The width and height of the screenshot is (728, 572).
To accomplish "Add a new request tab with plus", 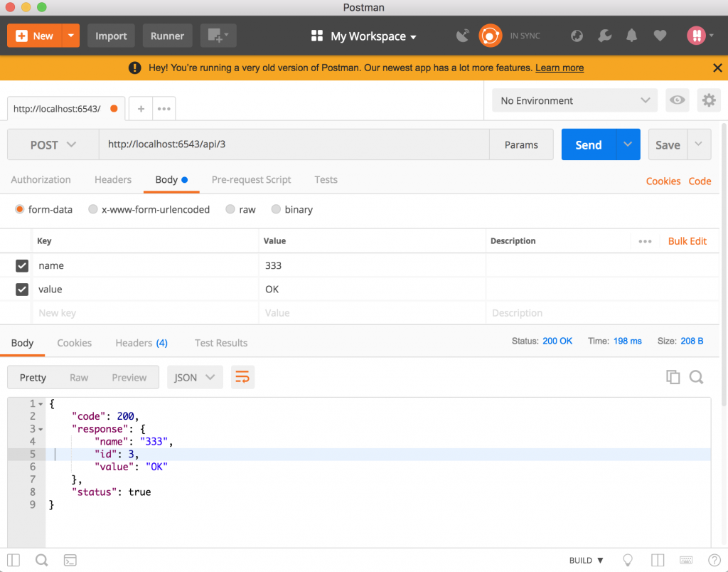I will click(141, 109).
